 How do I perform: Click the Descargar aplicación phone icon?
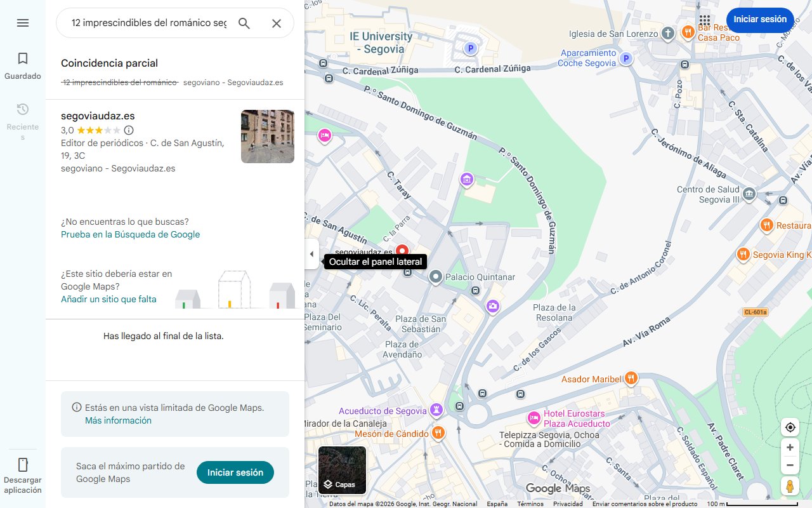[22, 465]
